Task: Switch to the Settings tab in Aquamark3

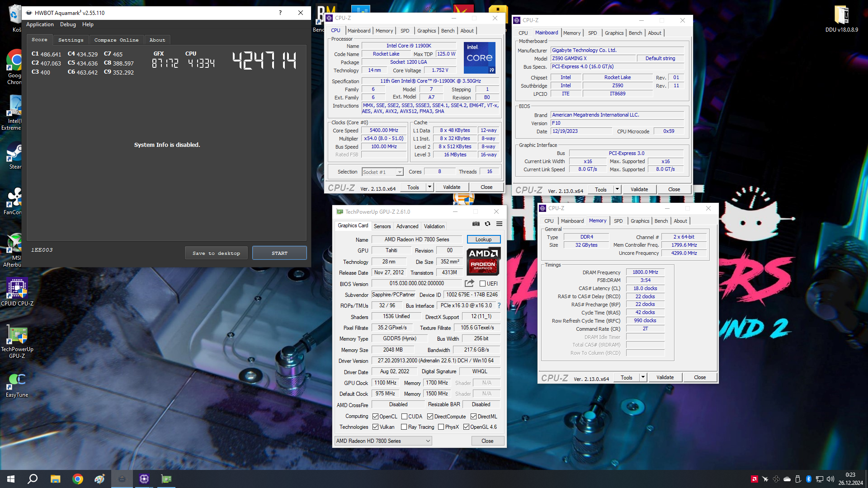Action: point(71,40)
